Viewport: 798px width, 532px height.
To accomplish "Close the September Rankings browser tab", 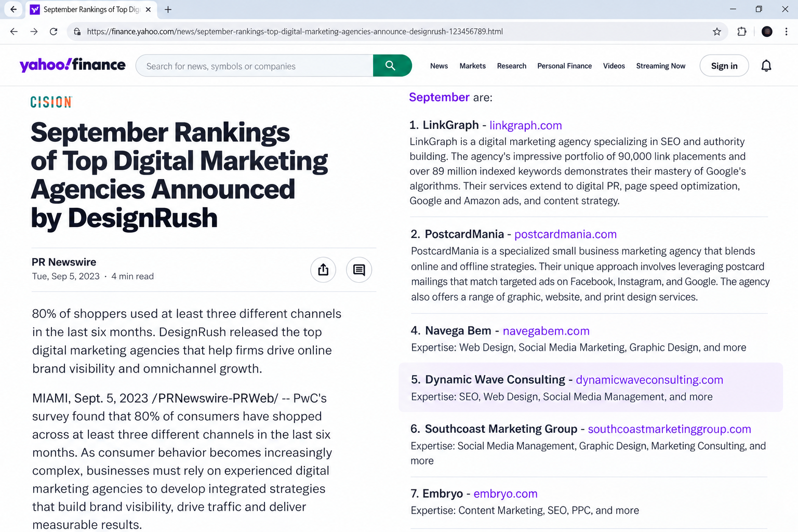I will [148, 9].
